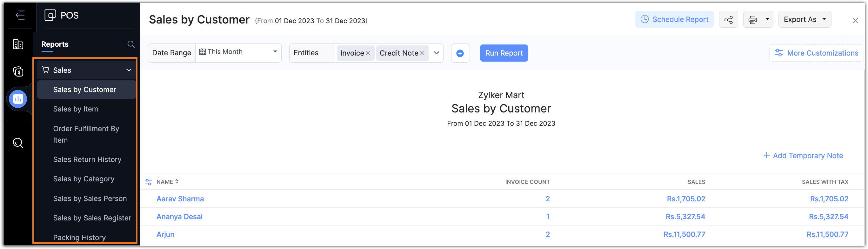Open the Export As dropdown
The width and height of the screenshot is (868, 249).
(x=804, y=20)
